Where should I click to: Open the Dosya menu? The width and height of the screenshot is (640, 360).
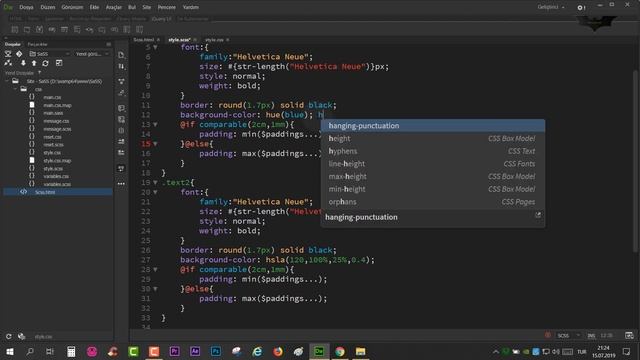point(26,7)
